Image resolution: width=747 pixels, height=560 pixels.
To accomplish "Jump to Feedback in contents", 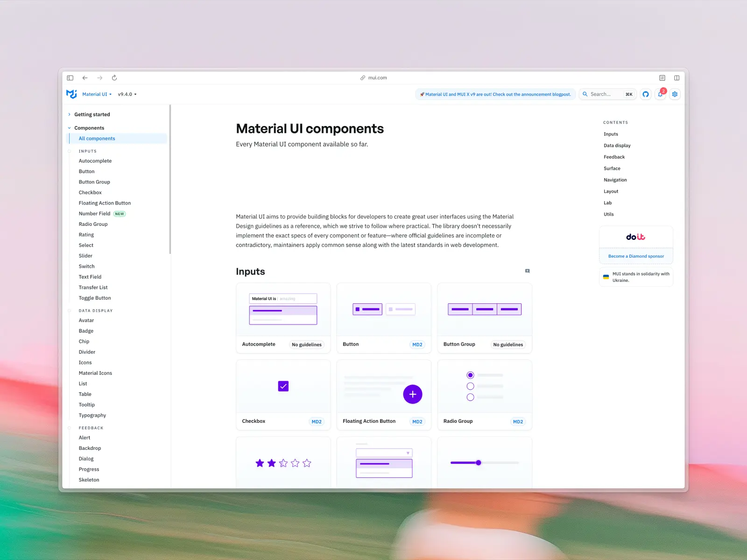I will pyautogui.click(x=614, y=157).
